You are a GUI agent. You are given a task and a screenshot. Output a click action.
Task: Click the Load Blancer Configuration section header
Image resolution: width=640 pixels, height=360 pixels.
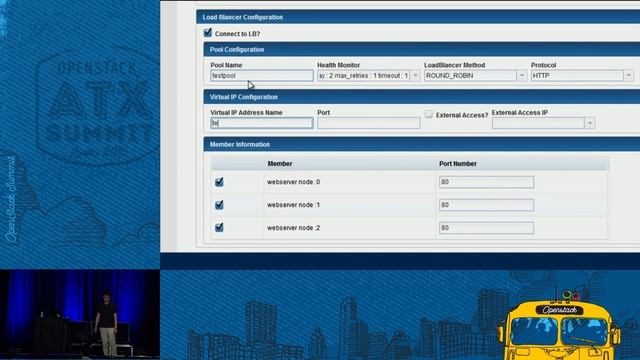click(x=418, y=17)
